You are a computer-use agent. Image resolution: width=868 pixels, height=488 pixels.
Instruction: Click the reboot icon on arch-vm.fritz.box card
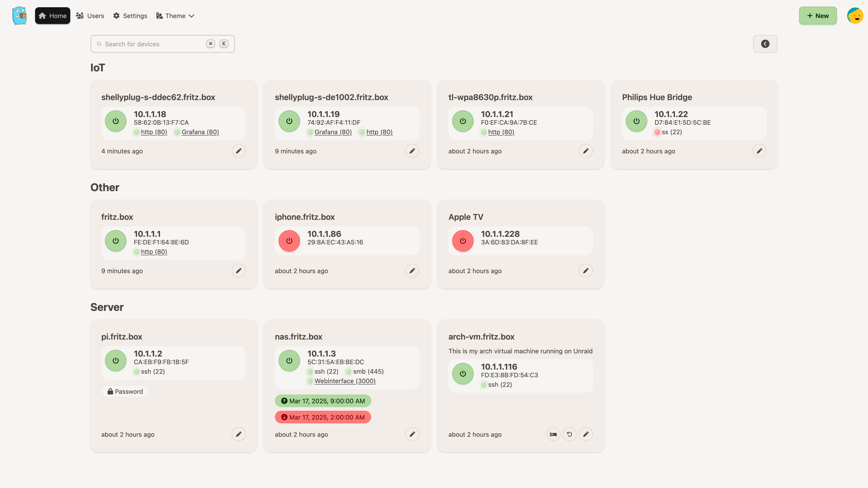pyautogui.click(x=569, y=434)
